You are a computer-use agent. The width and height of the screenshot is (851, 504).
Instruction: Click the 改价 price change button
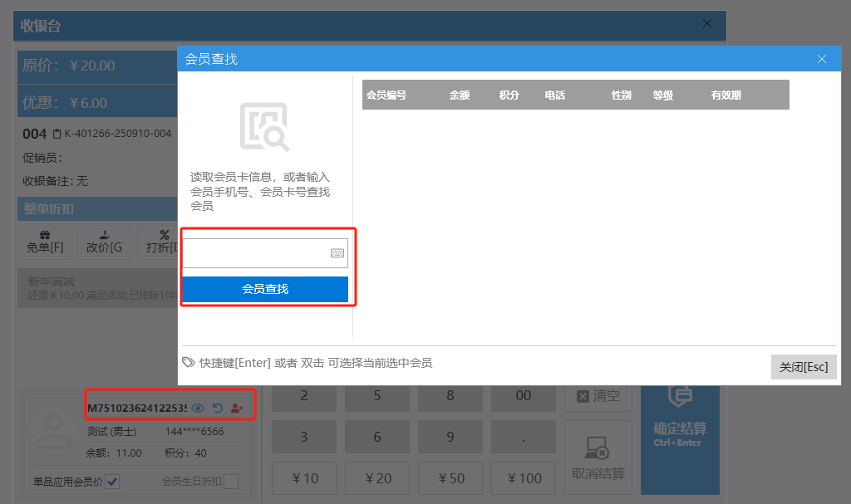point(105,242)
